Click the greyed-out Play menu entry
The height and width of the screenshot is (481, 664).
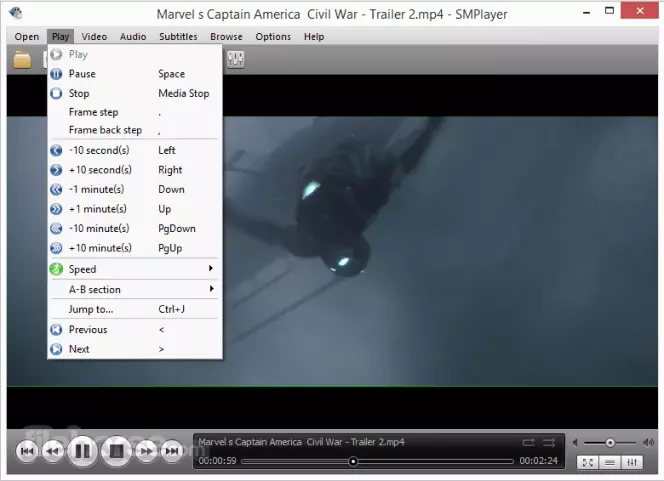(x=135, y=54)
